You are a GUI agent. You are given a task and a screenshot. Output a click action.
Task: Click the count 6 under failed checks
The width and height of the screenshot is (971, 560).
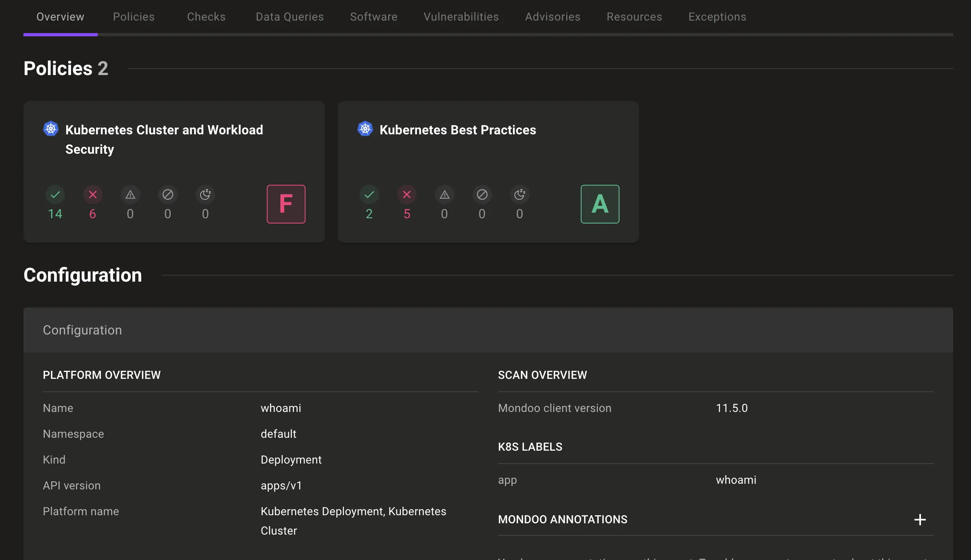tap(93, 214)
